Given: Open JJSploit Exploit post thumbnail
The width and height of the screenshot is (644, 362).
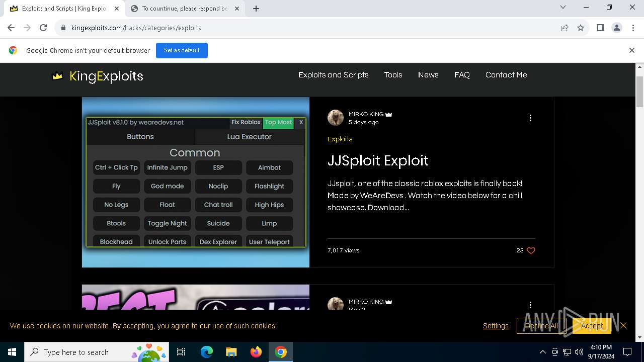Looking at the screenshot, I should pyautogui.click(x=196, y=182).
